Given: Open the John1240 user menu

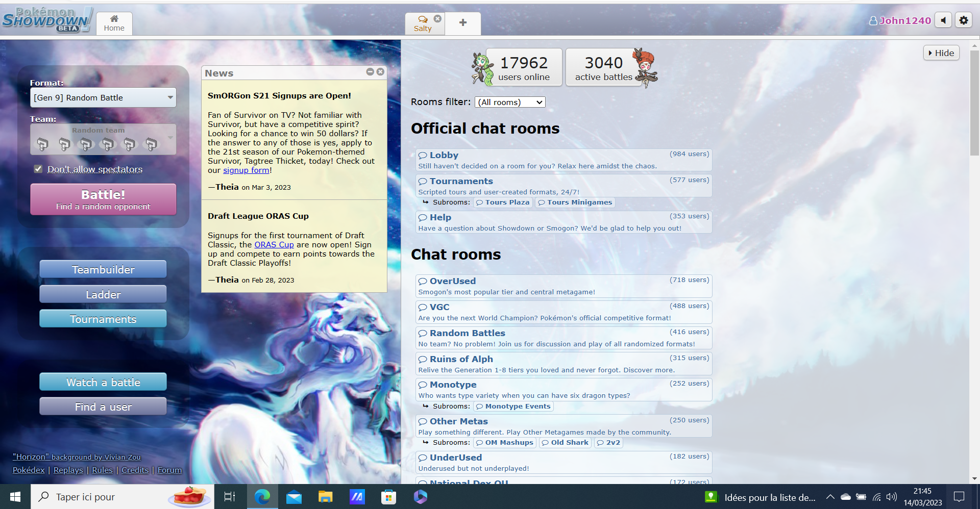Looking at the screenshot, I should [x=900, y=20].
